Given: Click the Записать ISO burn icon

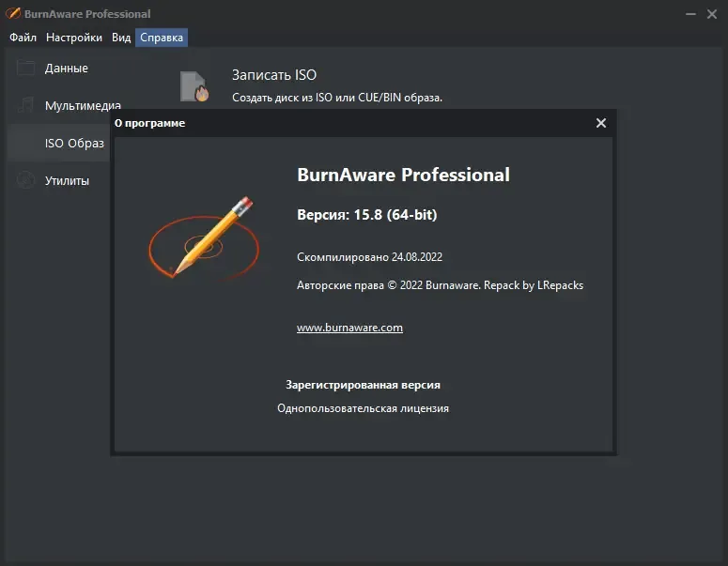Looking at the screenshot, I should (x=194, y=86).
